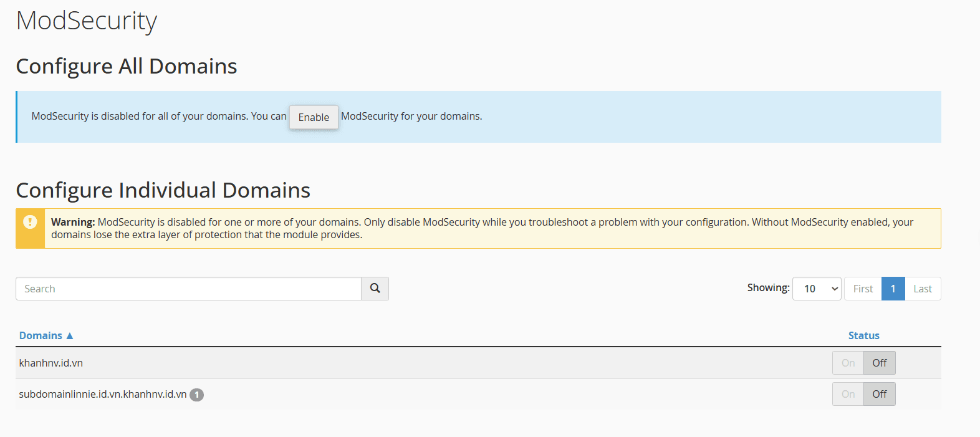Click the Showing label
This screenshot has height=437, width=980.
768,287
